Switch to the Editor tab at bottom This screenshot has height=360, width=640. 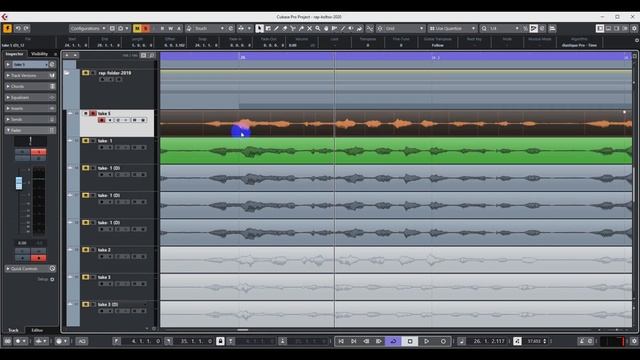pyautogui.click(x=37, y=330)
